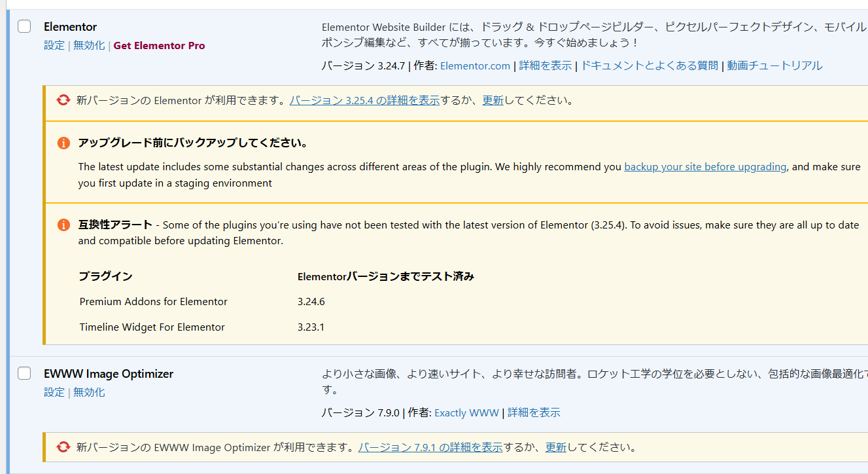The width and height of the screenshot is (868, 474).
Task: Open ドキュメントとよくある質問 link
Action: tap(649, 65)
